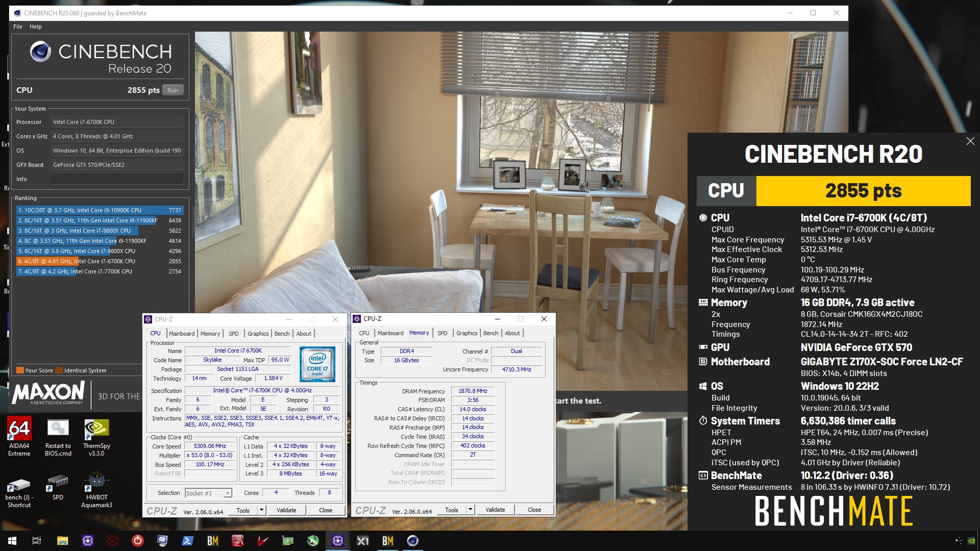Image resolution: width=980 pixels, height=551 pixels.
Task: Open Mainboard tab in right CPU-Z window
Action: [x=390, y=333]
